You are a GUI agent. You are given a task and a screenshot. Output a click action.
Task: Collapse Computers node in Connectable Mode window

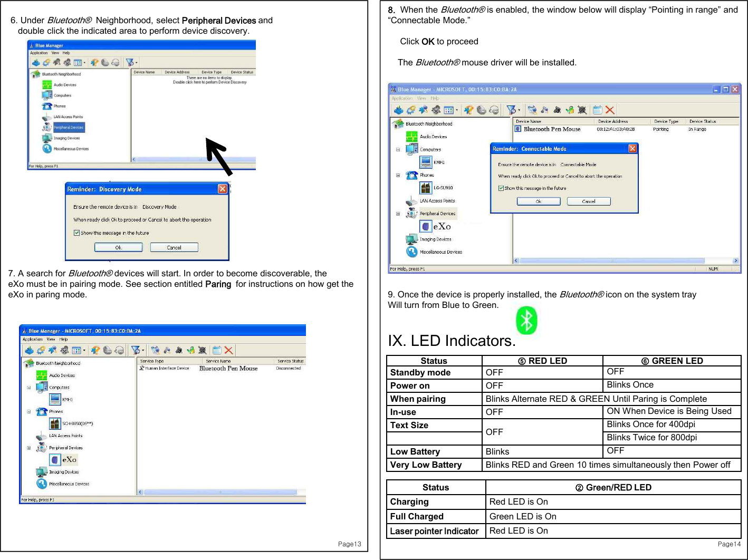click(398, 149)
